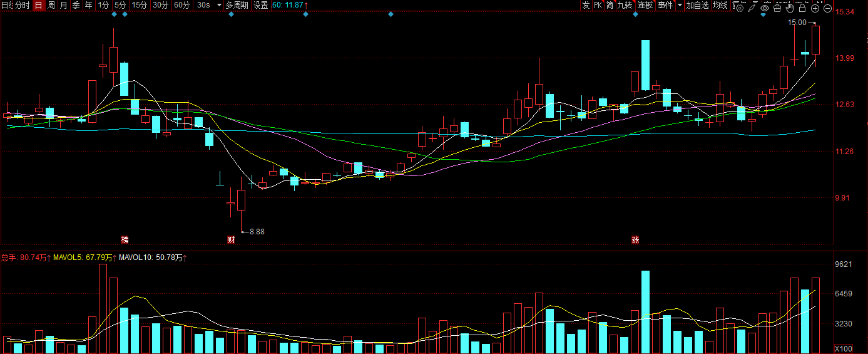The image size is (868, 354).
Task: Click the PK compare button
Action: click(x=598, y=5)
